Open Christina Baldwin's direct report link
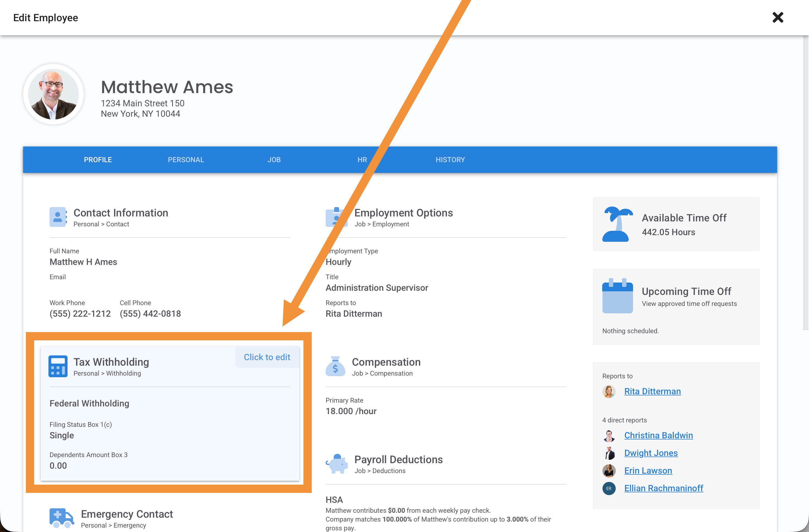 tap(658, 435)
